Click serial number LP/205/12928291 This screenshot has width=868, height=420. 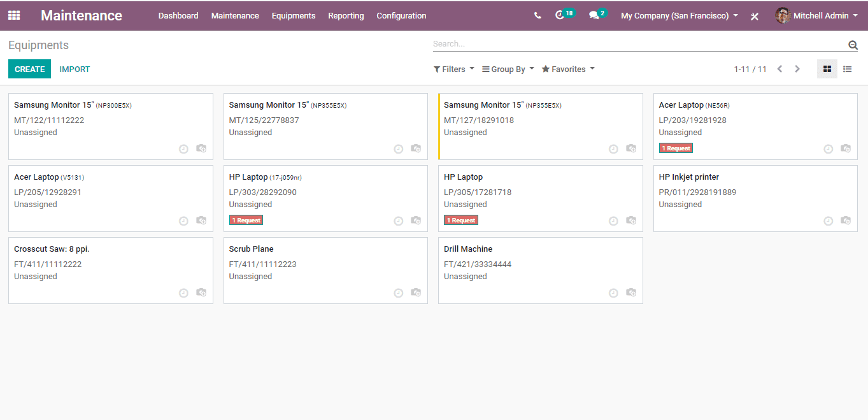tap(48, 192)
